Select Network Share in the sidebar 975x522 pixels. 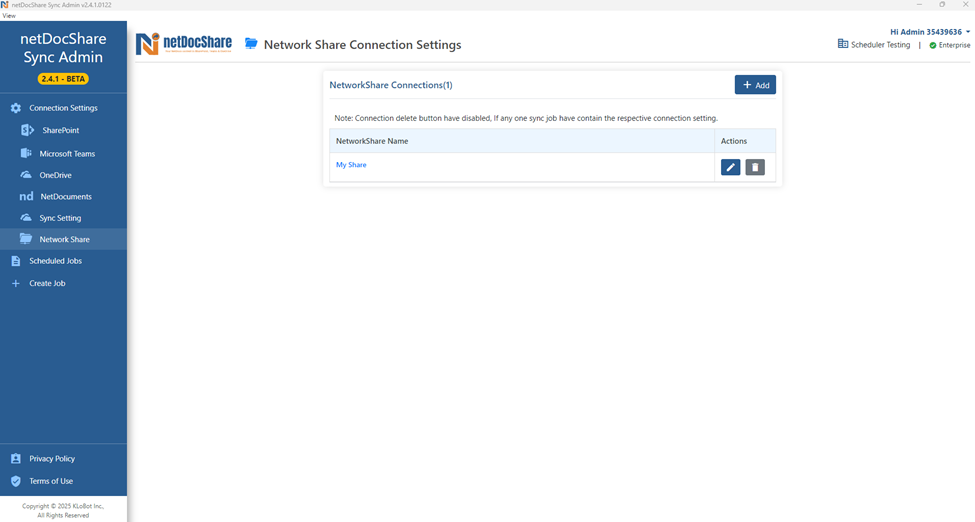(63, 239)
